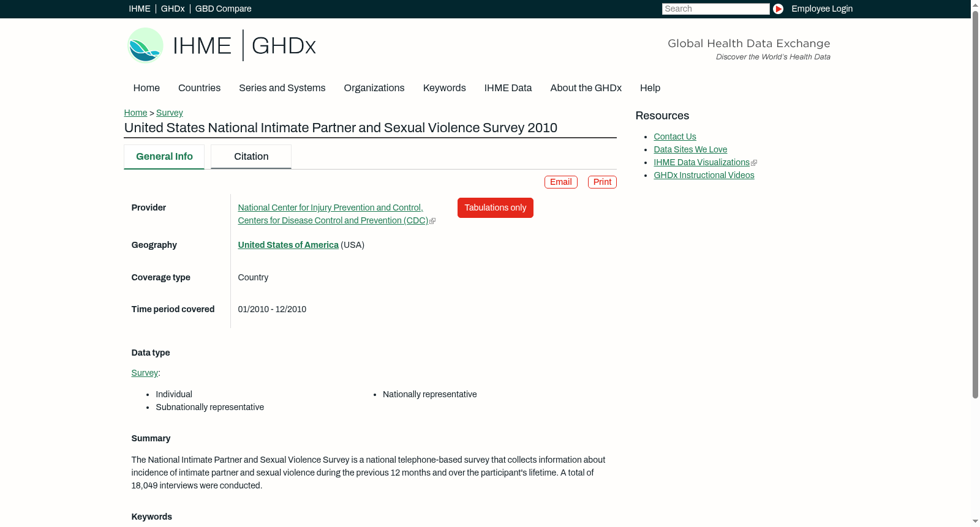Image resolution: width=980 pixels, height=527 pixels.
Task: Open the Keywords menu item
Action: pyautogui.click(x=445, y=88)
